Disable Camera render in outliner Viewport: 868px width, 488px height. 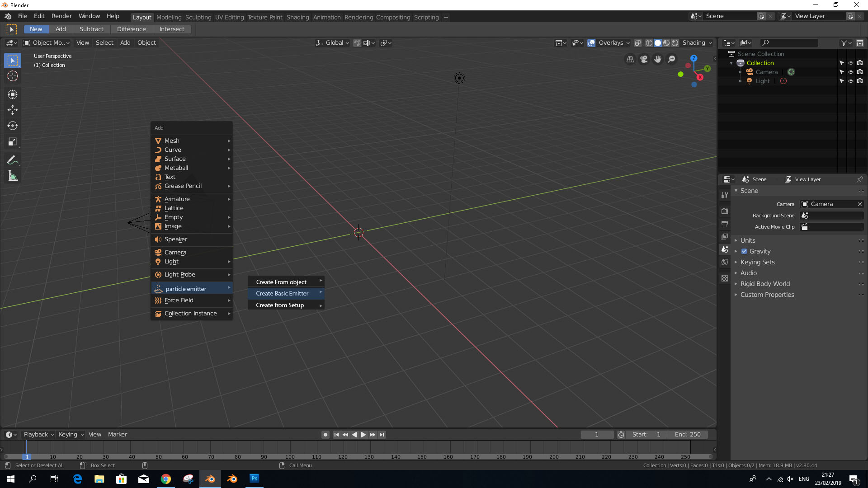[x=859, y=72]
